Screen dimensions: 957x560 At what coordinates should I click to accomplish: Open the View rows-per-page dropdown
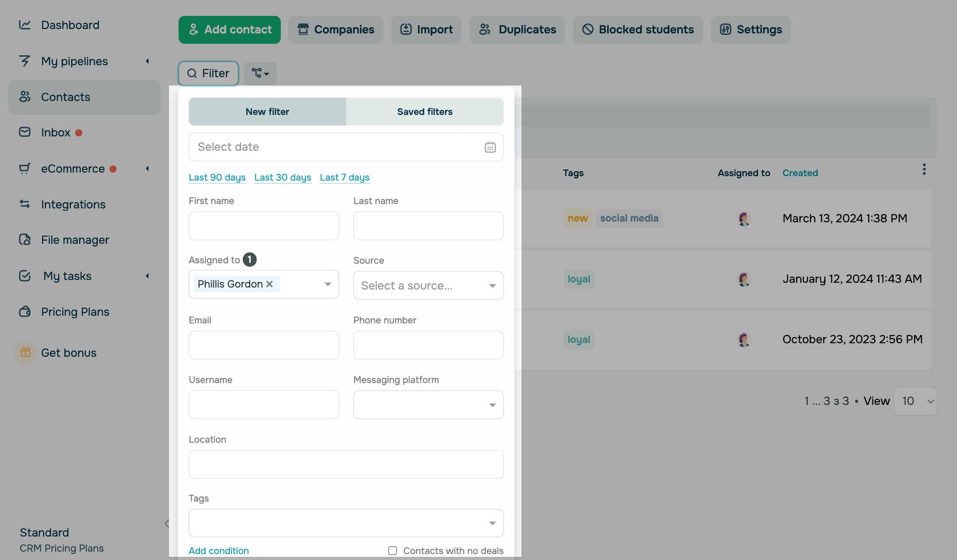(x=915, y=401)
